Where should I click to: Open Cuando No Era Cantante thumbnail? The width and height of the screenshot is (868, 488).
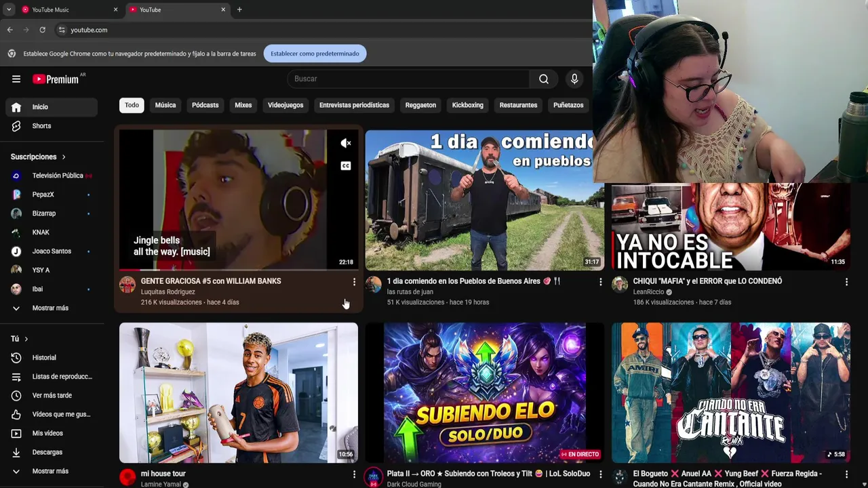[x=731, y=392]
